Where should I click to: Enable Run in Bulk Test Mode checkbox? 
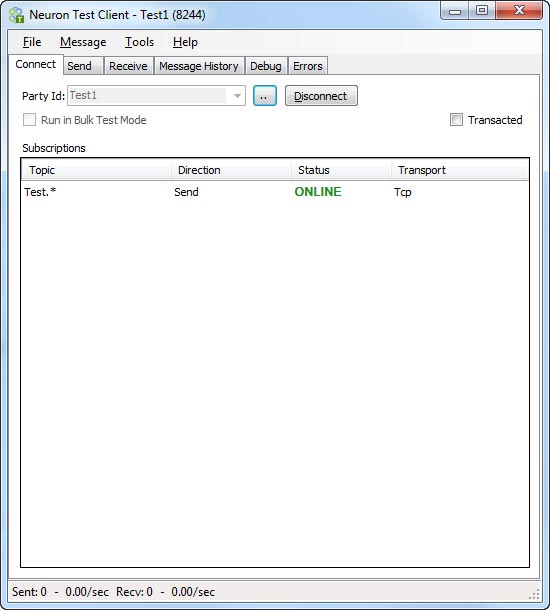tap(30, 120)
